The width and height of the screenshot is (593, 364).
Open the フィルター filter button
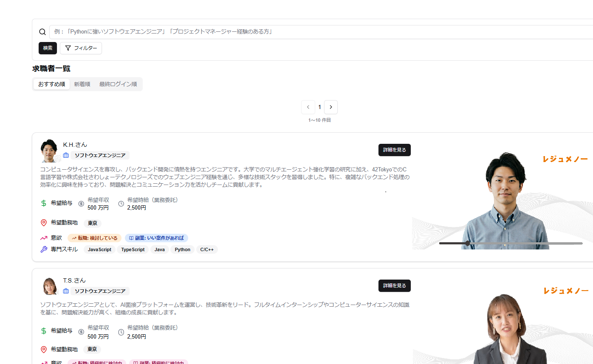[x=81, y=48]
